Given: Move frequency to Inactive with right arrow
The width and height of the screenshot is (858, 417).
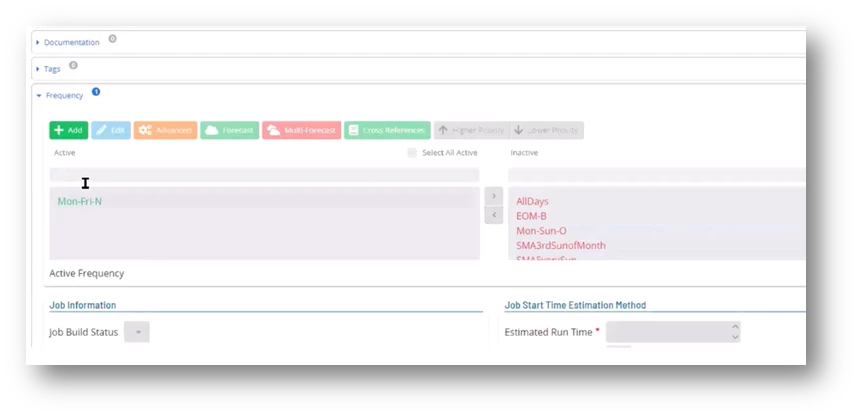Looking at the screenshot, I should click(494, 196).
